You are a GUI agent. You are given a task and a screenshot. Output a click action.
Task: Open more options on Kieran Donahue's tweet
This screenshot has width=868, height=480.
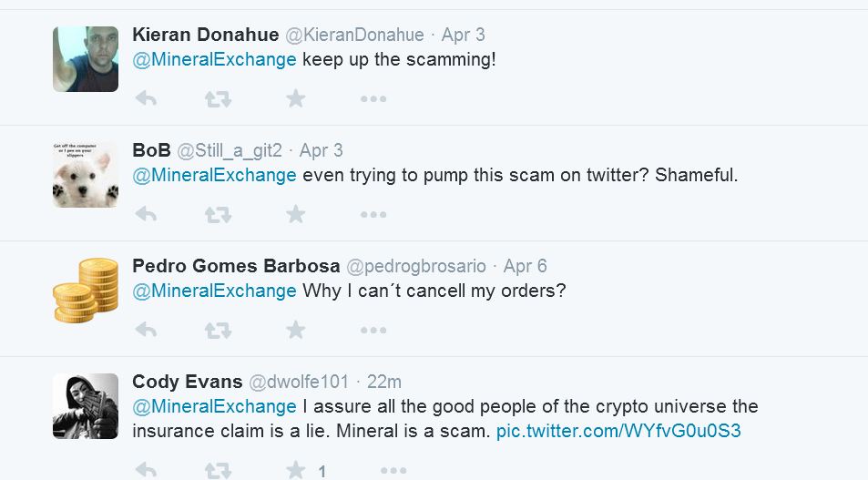point(373,99)
